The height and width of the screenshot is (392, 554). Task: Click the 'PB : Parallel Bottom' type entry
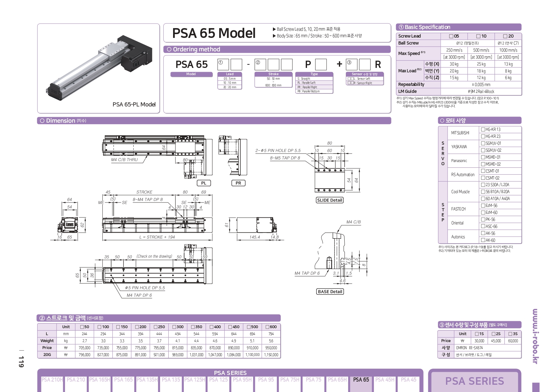pos(314,91)
